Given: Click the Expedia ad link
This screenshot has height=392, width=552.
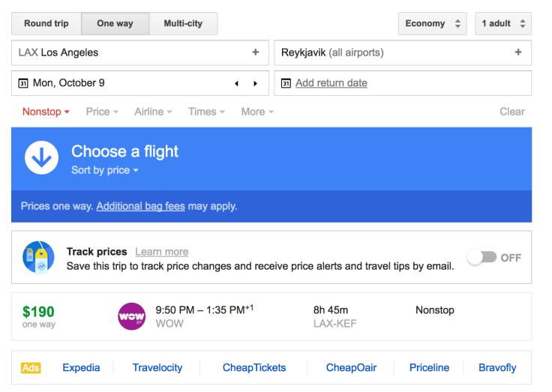Looking at the screenshot, I should (81, 367).
